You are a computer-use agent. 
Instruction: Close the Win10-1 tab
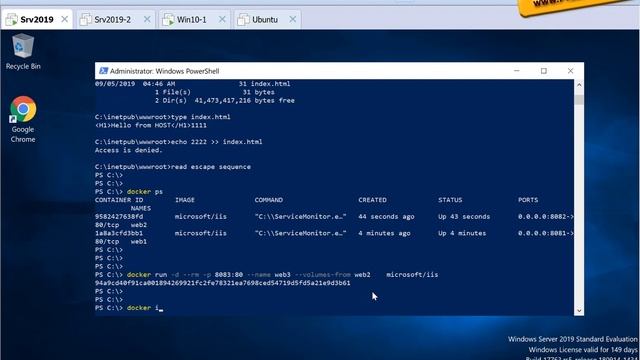tap(222, 19)
